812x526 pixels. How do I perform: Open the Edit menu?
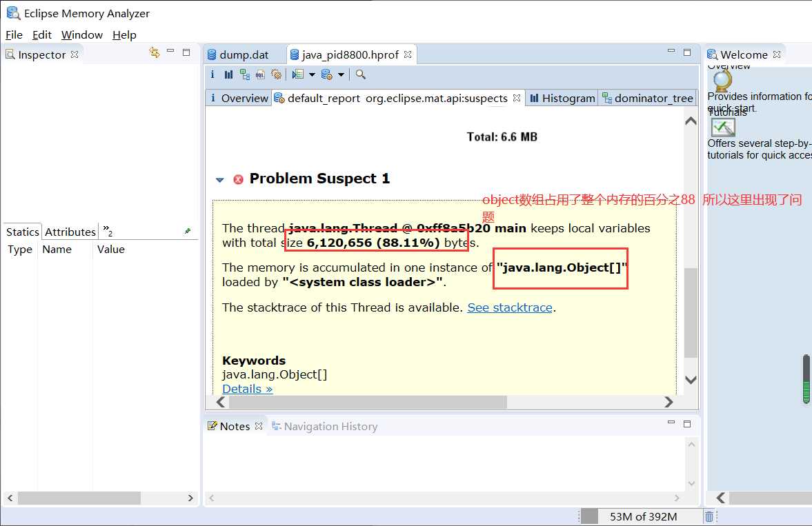(42, 34)
